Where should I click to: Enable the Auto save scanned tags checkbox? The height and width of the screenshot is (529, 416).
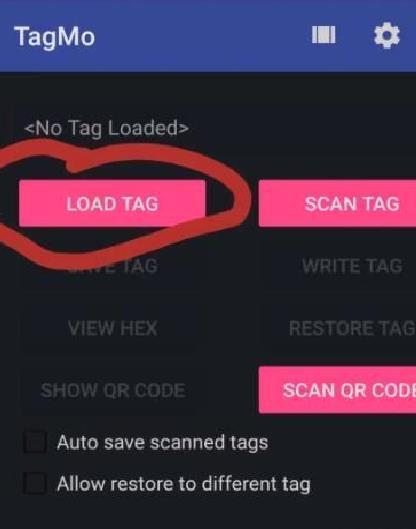pyautogui.click(x=35, y=442)
